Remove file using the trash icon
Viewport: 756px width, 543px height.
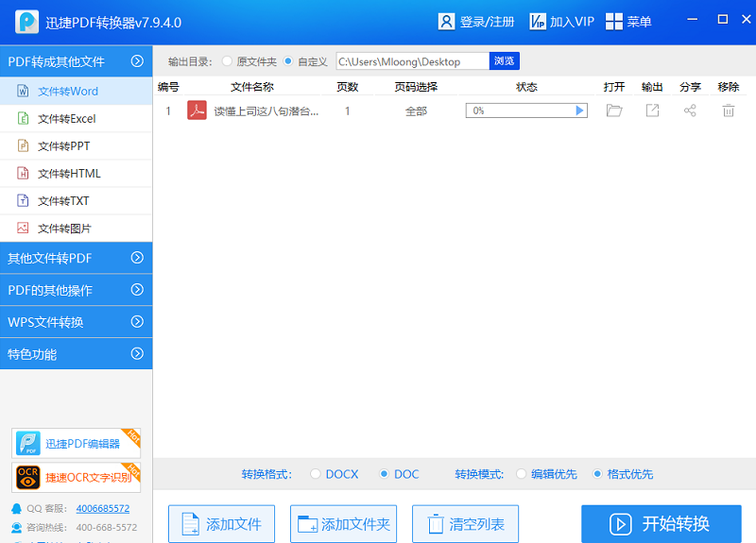(728, 110)
